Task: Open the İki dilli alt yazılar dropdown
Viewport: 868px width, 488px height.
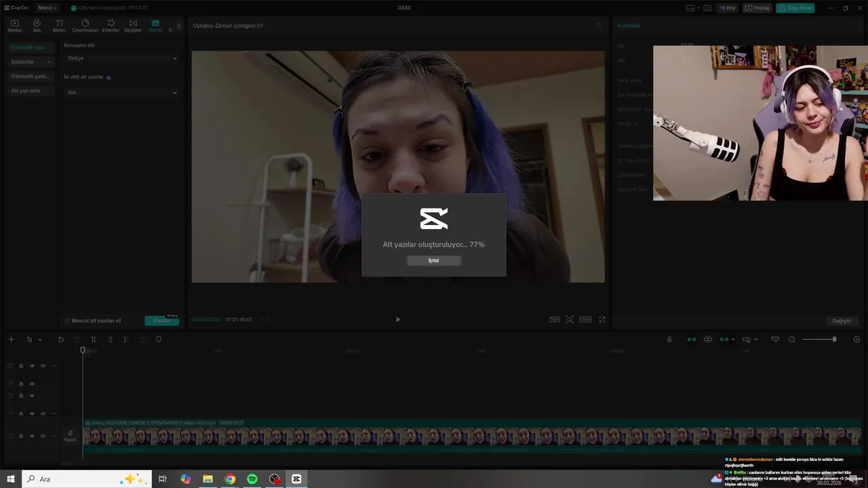Action: point(121,92)
